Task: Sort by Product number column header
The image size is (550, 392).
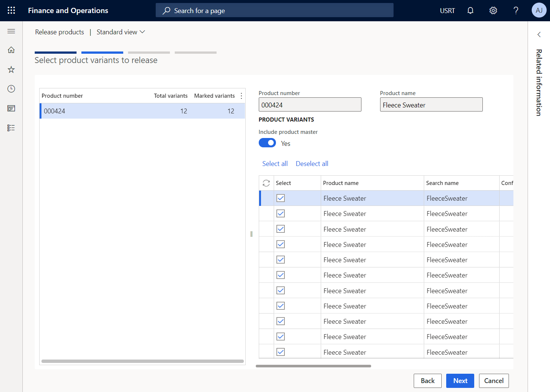Action: tap(62, 96)
